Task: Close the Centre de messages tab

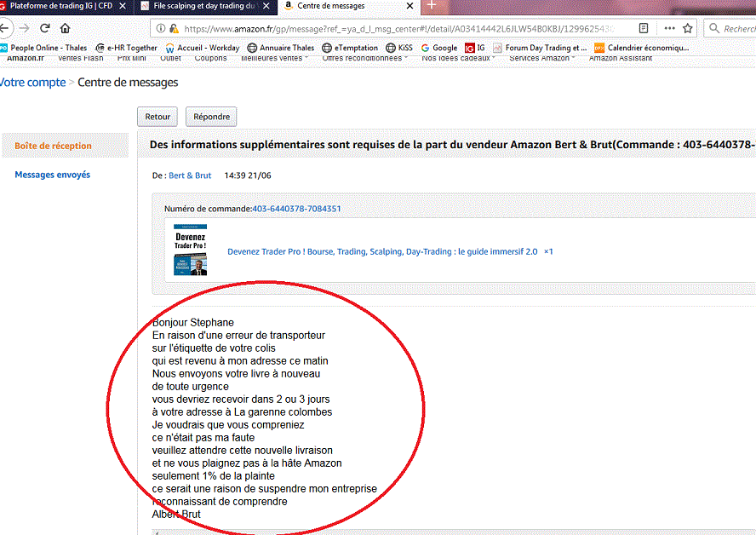Action: point(409,6)
